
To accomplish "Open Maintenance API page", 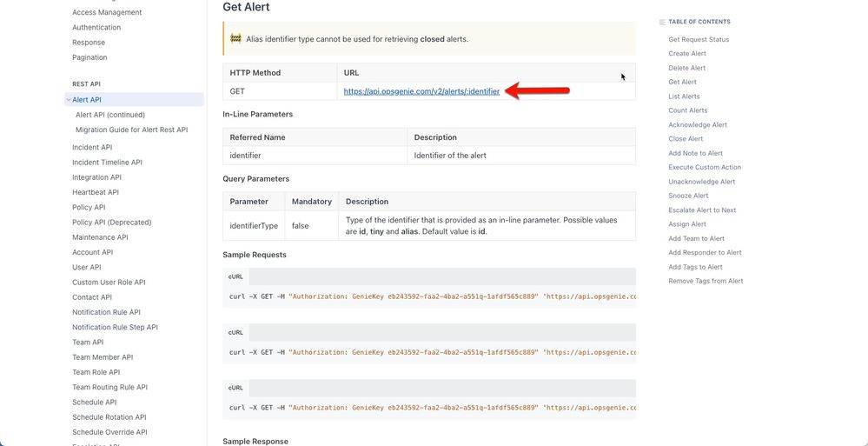I will pos(100,237).
